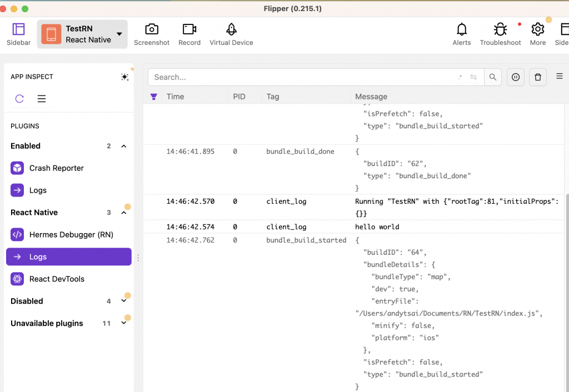The height and width of the screenshot is (392, 569).
Task: Open the log table options hamburger menu
Action: click(x=560, y=76)
